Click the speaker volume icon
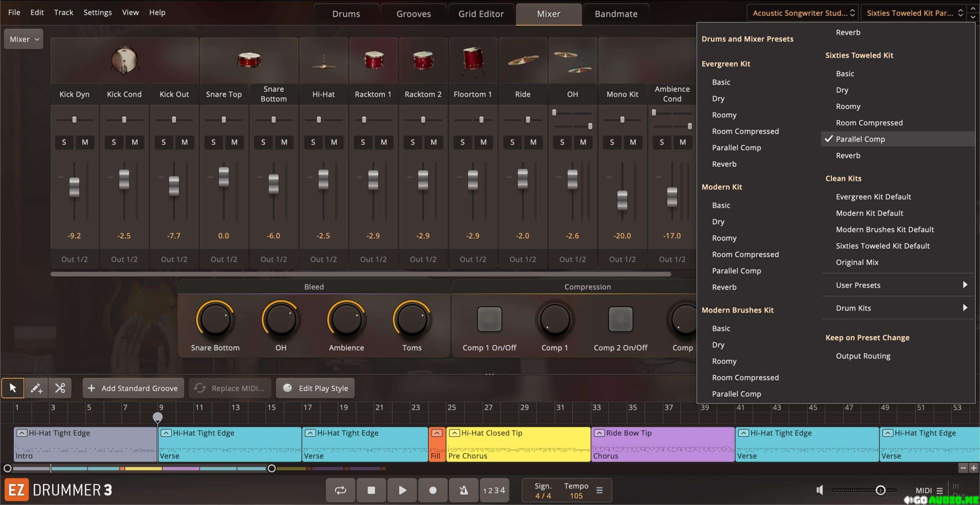The height and width of the screenshot is (505, 980). pos(820,490)
